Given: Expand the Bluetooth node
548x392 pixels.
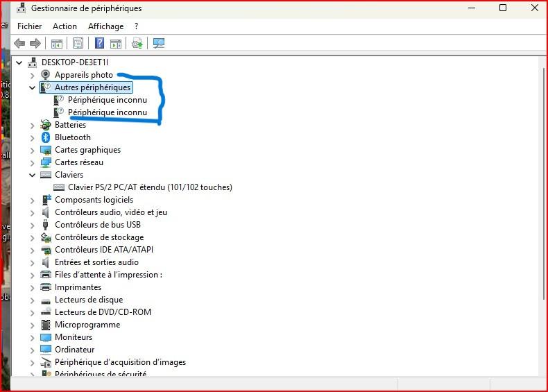Looking at the screenshot, I should [32, 138].
